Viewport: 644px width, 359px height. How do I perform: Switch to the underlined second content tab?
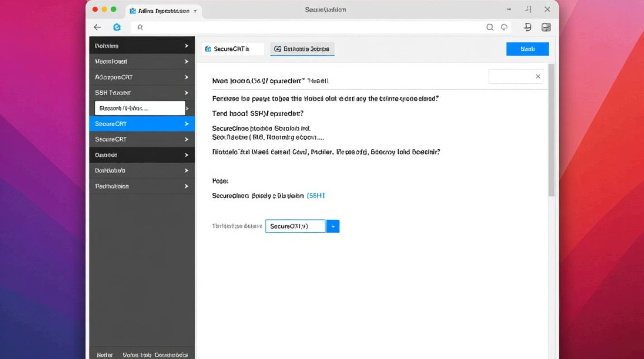point(302,49)
